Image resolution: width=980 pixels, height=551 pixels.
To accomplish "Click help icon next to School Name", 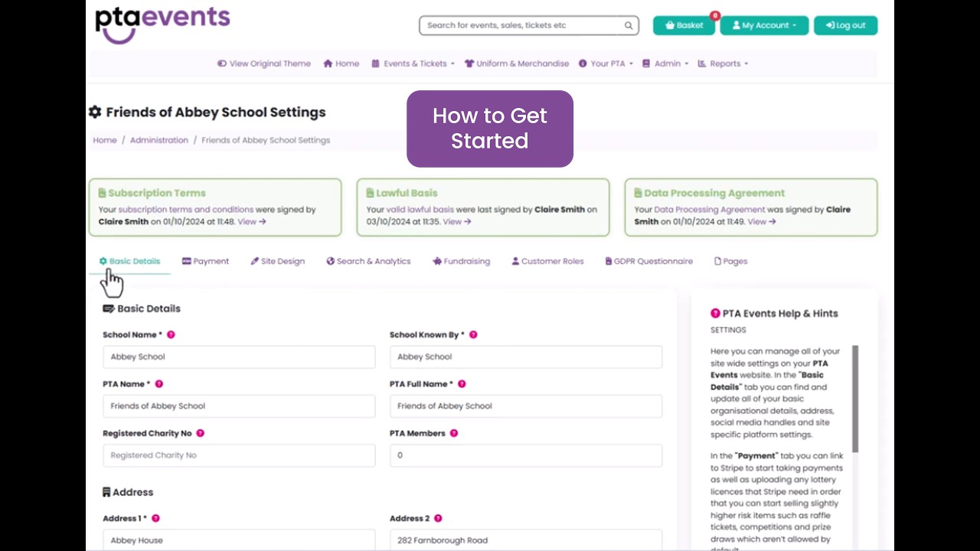I will [x=171, y=334].
